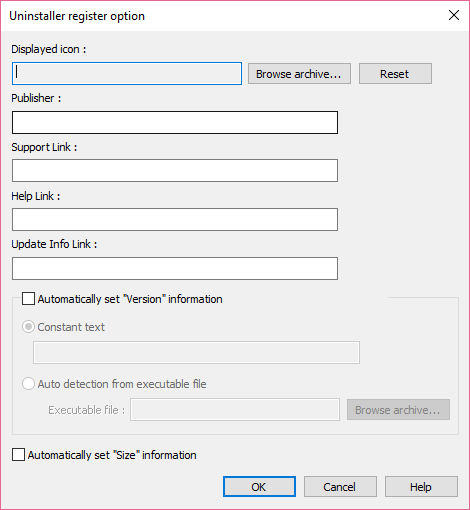Select Auto detection from executable file
This screenshot has width=470, height=510.
tap(28, 384)
